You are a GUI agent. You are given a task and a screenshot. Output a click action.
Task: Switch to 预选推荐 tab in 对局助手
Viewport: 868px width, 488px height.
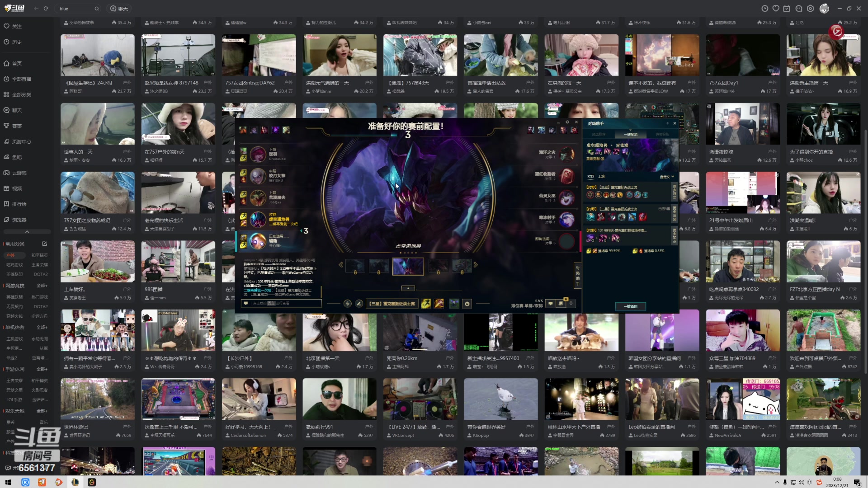click(x=599, y=134)
